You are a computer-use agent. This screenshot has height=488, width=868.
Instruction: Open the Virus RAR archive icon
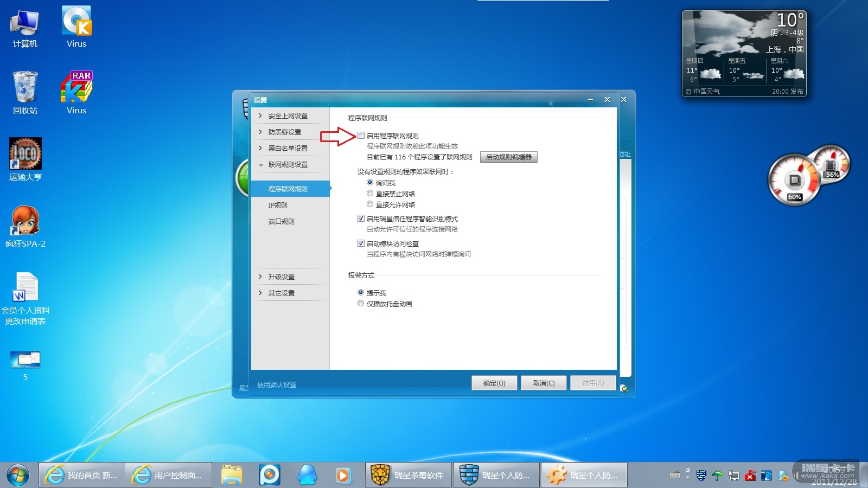click(x=76, y=93)
